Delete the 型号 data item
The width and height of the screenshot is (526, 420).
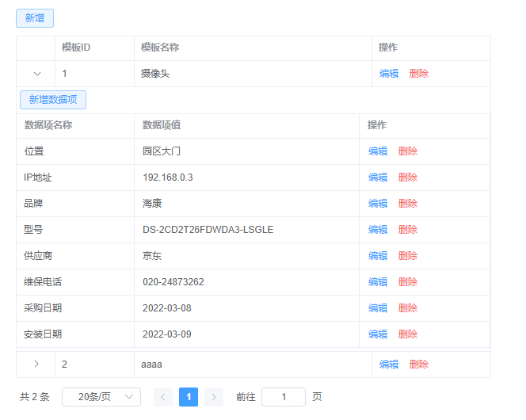(408, 230)
